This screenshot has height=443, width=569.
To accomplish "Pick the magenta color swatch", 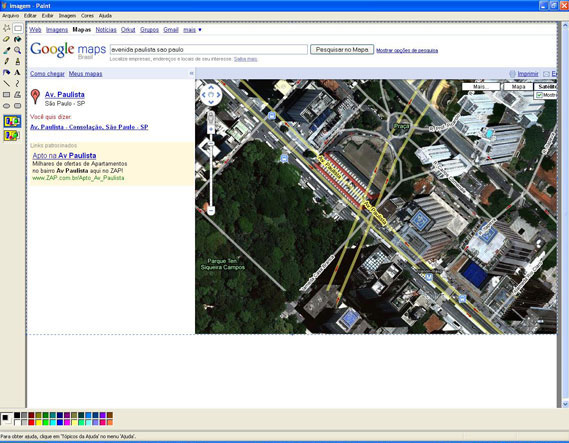I will (67, 422).
